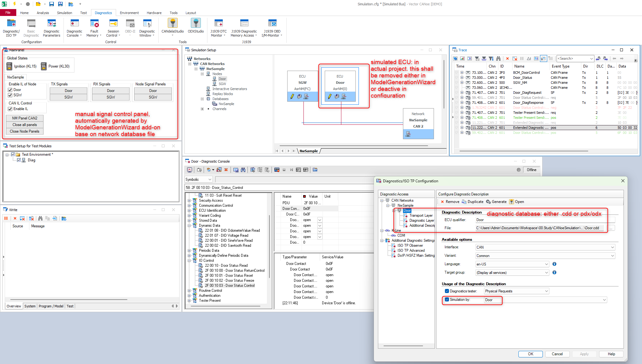
Task: Click red X delete icon in Trace toolbar
Action: [507, 58]
